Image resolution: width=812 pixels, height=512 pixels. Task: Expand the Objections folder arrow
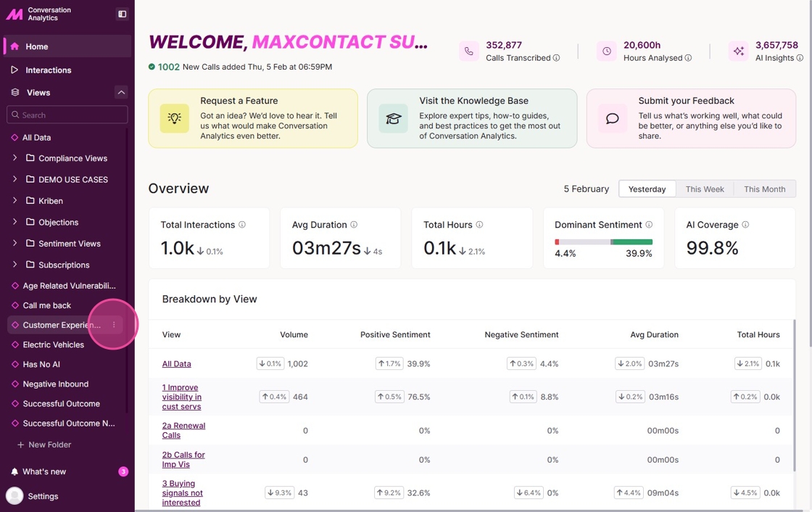point(14,221)
